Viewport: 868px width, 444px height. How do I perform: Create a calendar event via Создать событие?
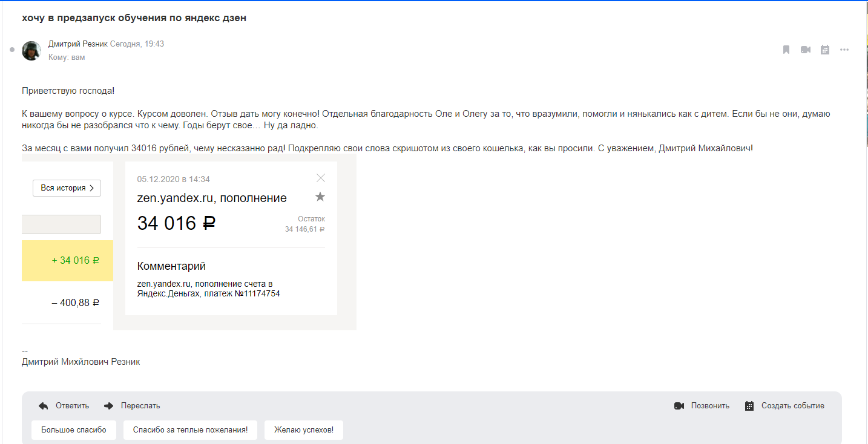(x=784, y=406)
